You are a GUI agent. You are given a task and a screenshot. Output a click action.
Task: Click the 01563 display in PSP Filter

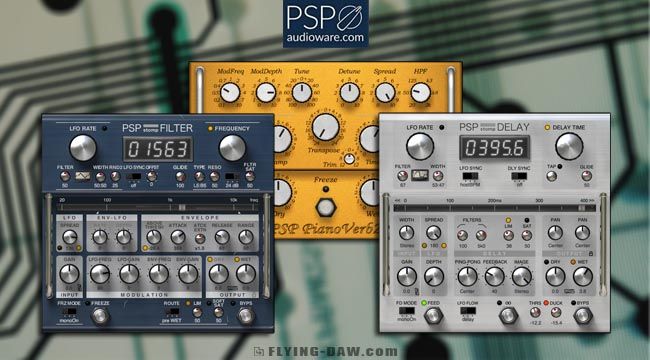coord(158,149)
